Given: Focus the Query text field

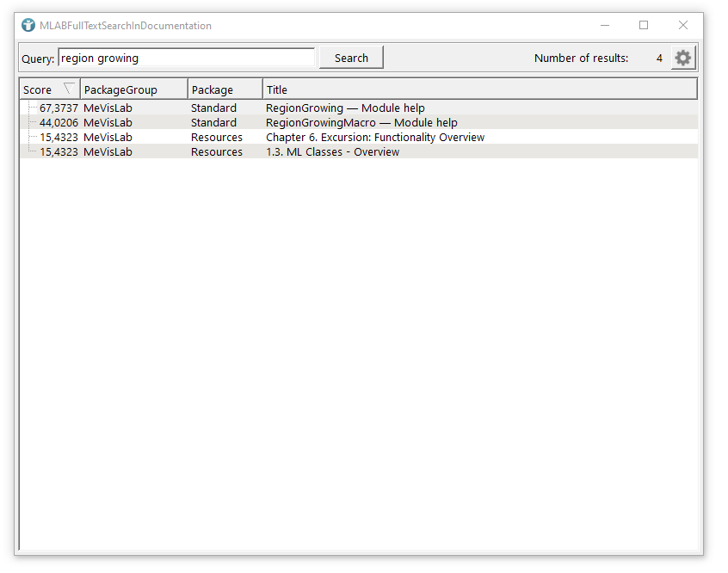Looking at the screenshot, I should [186, 58].
